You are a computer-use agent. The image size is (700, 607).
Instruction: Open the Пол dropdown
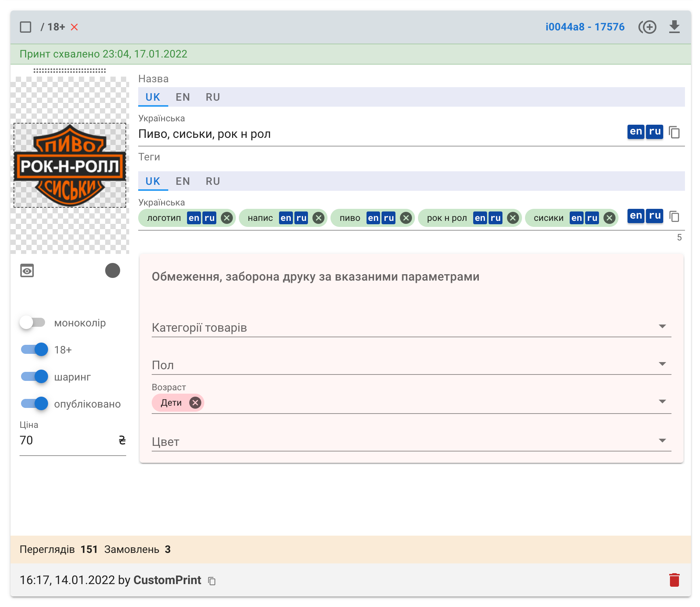[411, 365]
